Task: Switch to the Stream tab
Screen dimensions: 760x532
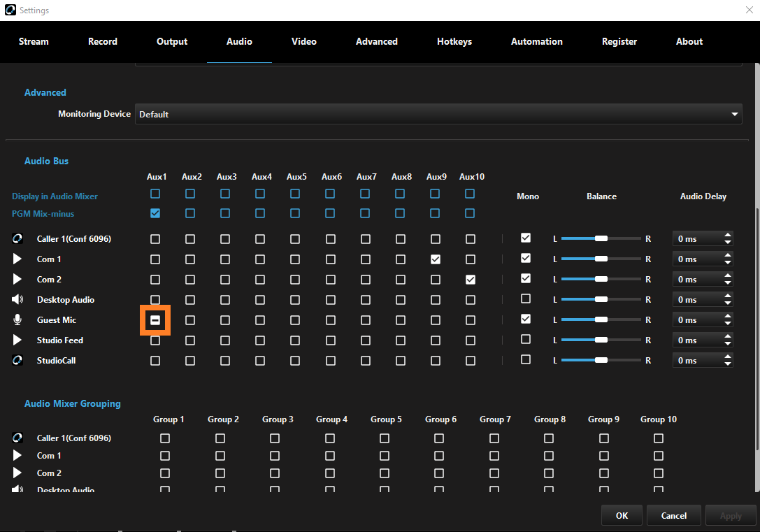Action: pos(34,42)
